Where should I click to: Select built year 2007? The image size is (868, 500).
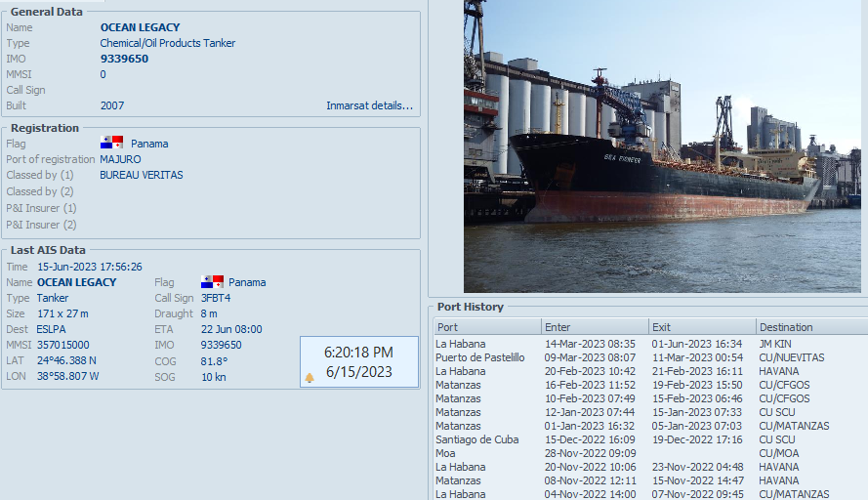pos(112,105)
